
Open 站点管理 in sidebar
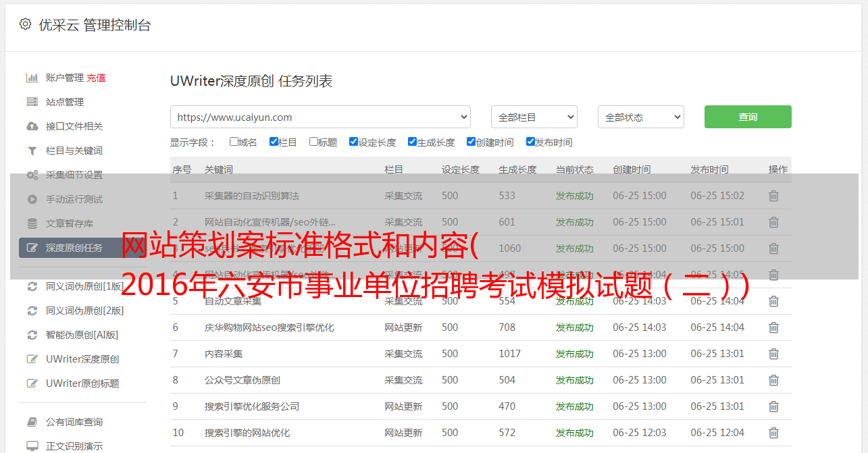click(65, 102)
